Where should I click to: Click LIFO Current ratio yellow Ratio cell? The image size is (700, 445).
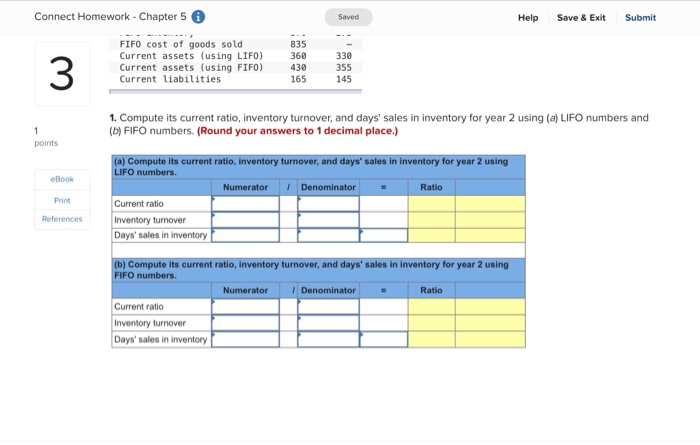431,204
